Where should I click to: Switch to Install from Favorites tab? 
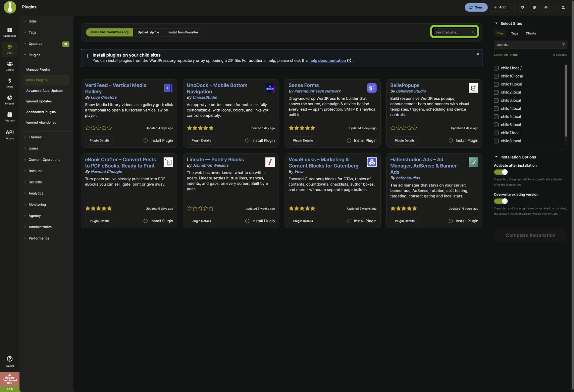[183, 32]
